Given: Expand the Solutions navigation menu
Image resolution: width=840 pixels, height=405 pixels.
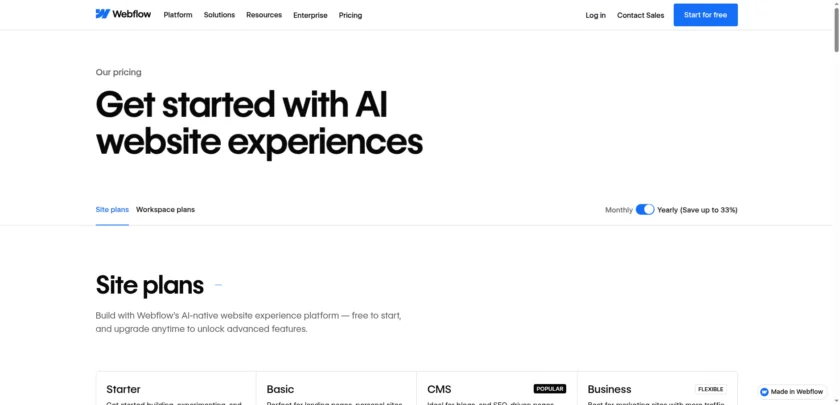Looking at the screenshot, I should (219, 15).
